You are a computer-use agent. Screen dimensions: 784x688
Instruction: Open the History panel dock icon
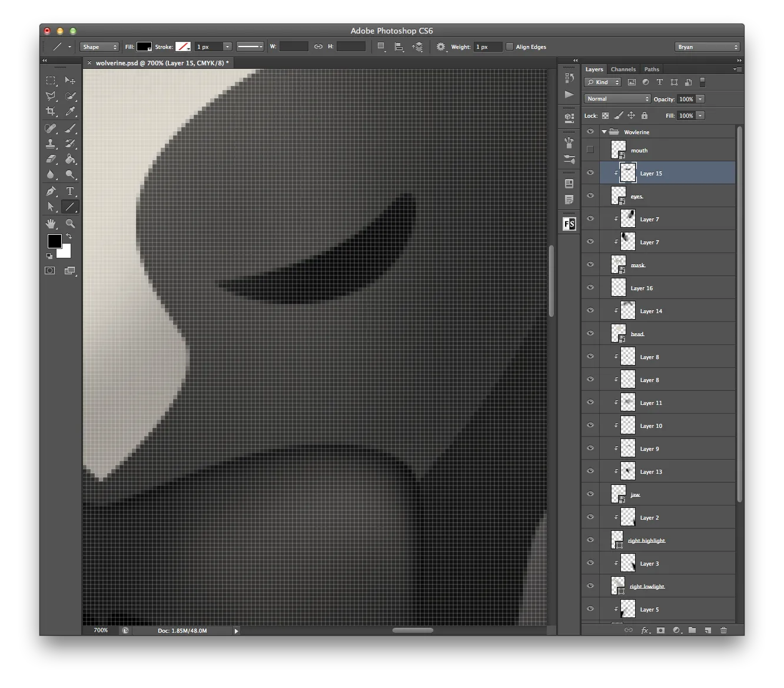pos(569,78)
